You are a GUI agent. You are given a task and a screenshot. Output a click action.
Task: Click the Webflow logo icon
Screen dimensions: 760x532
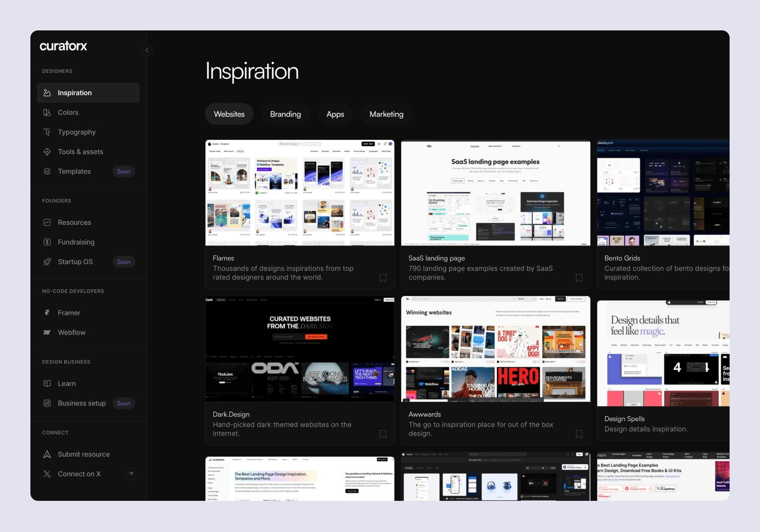click(x=47, y=332)
